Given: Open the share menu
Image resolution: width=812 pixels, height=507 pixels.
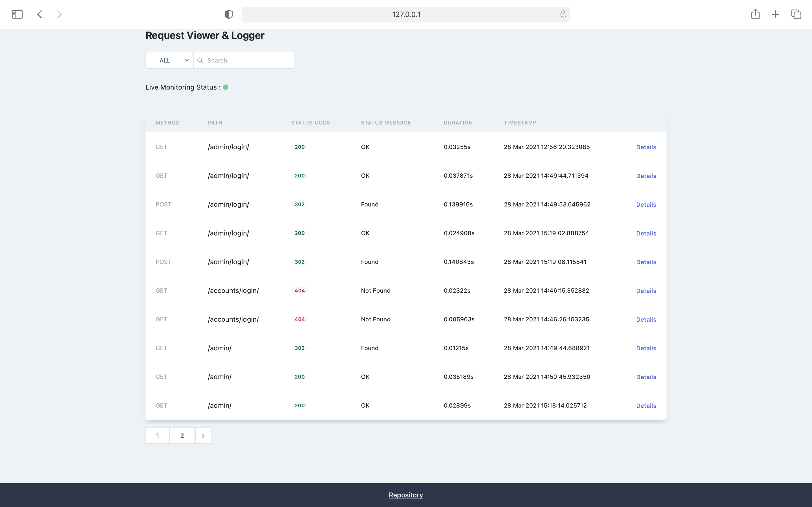Looking at the screenshot, I should pos(755,14).
